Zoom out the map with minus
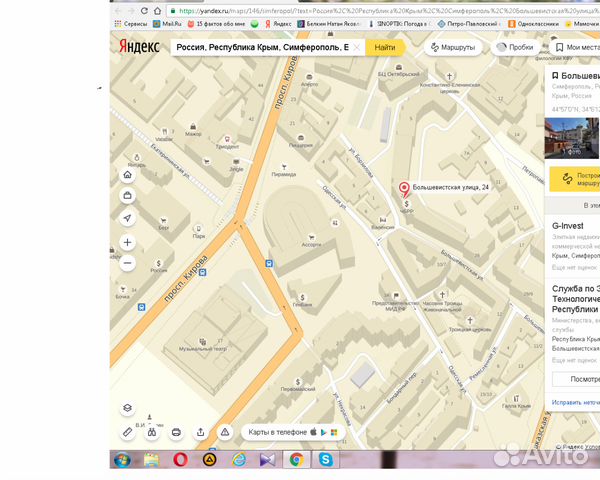 [127, 263]
